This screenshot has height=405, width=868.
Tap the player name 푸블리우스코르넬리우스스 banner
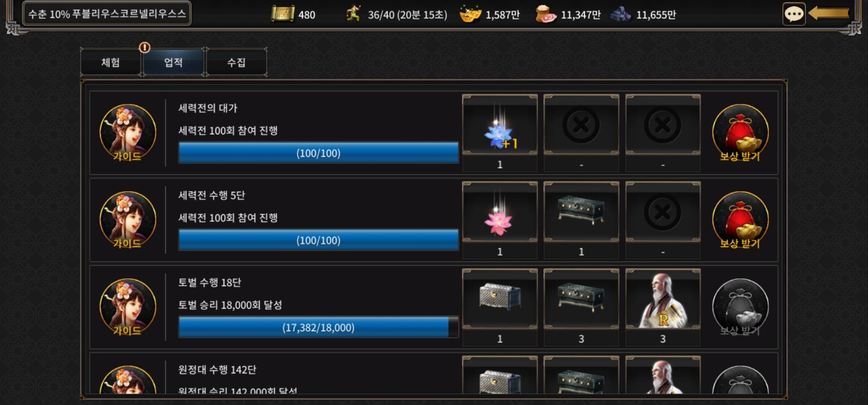click(x=107, y=14)
